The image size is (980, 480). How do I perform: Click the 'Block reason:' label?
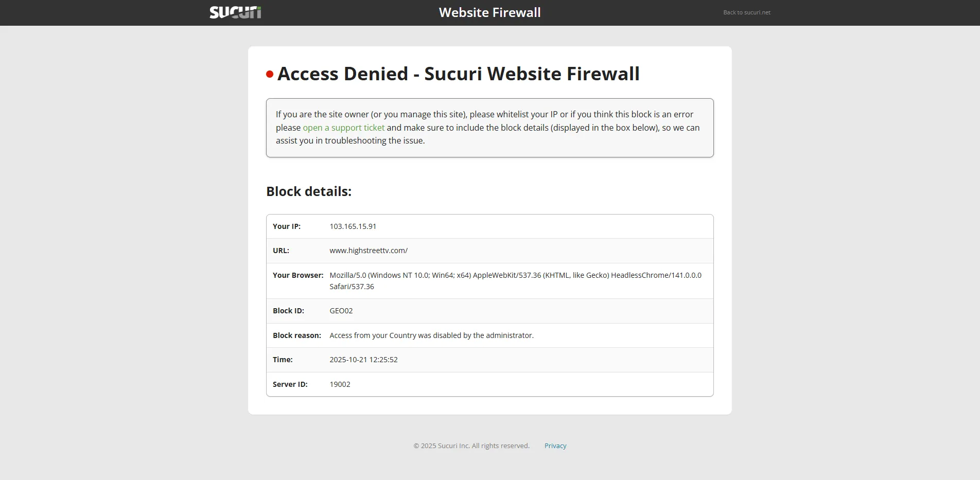(x=297, y=335)
